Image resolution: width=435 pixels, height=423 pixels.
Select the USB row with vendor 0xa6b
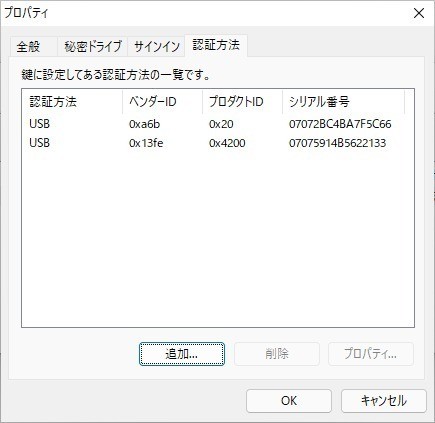click(217, 124)
